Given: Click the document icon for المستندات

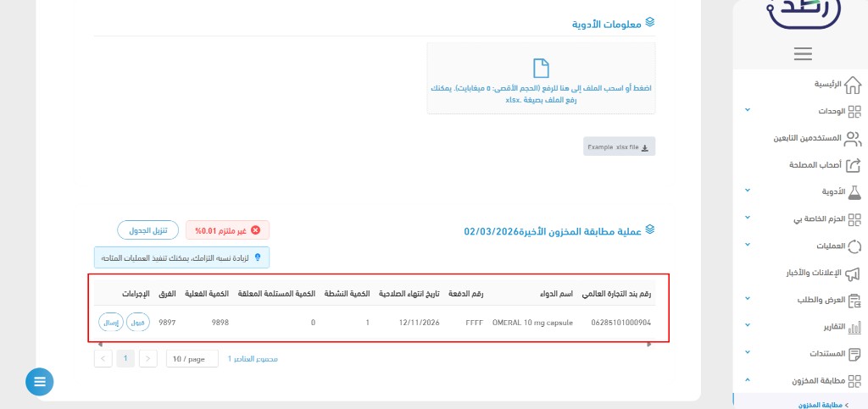Looking at the screenshot, I should click(854, 354).
